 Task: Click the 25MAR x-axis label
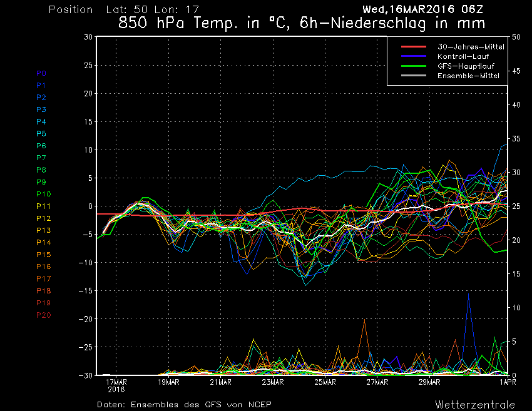[x=325, y=382]
